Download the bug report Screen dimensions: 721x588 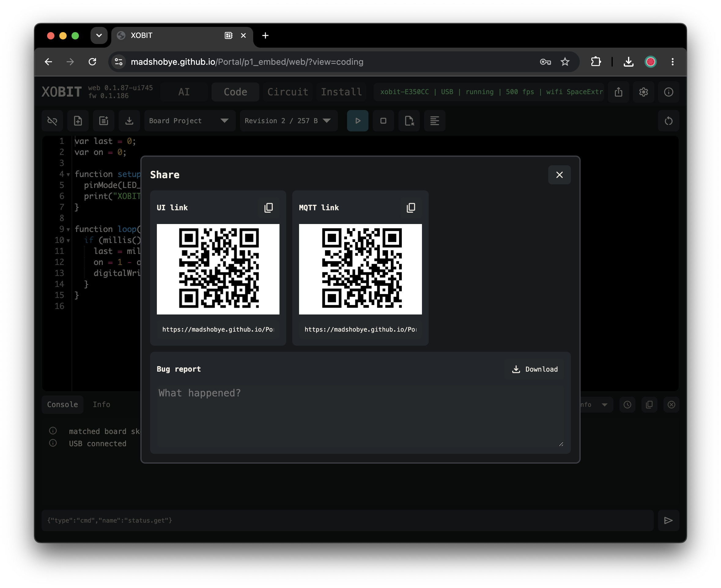535,369
